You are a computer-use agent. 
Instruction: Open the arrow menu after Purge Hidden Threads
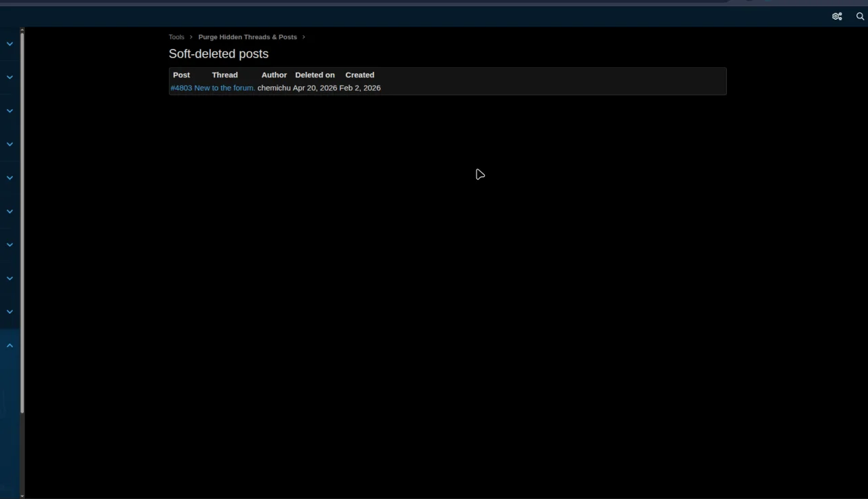point(303,37)
